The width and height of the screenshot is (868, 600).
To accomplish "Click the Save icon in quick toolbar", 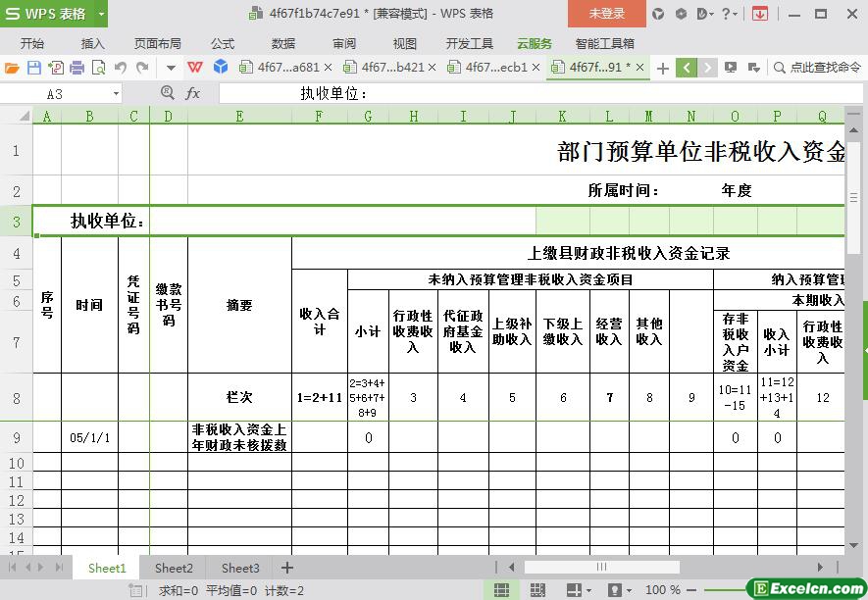I will click(34, 68).
